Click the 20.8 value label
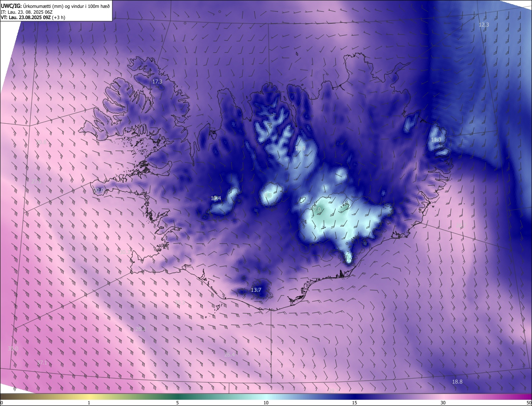This screenshot has width=532, height=406. coord(41,142)
